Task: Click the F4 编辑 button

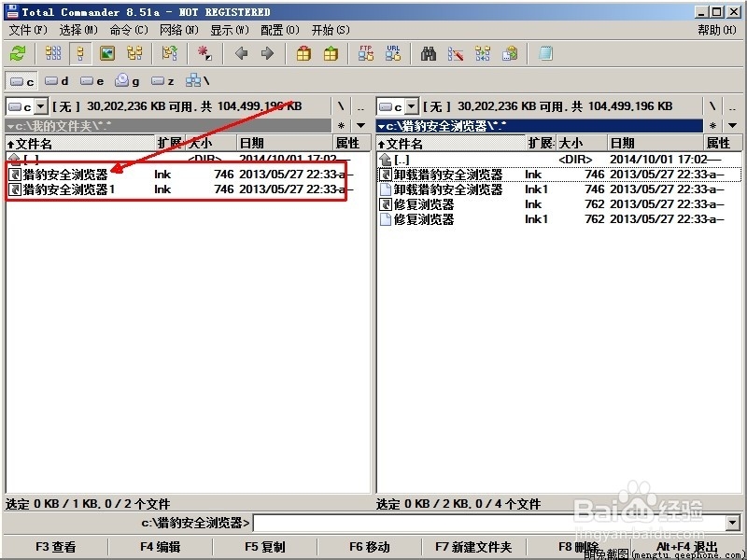Action: click(160, 547)
